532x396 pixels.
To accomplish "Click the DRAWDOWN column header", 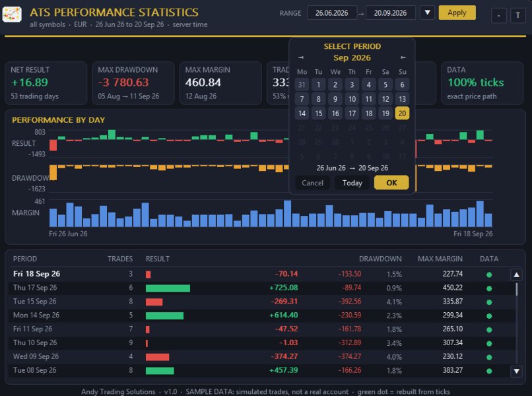I will [380, 259].
